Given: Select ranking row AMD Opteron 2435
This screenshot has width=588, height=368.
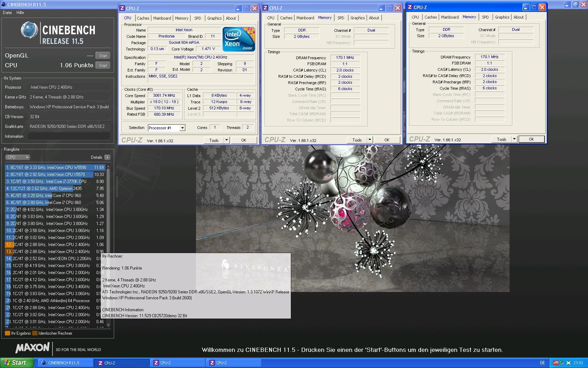Looking at the screenshot, I should [x=55, y=189].
